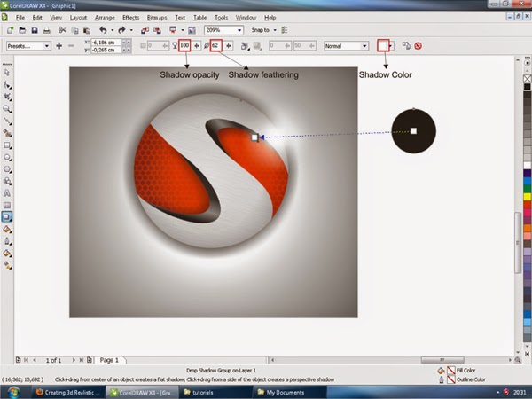Click the horizontal scrollbar thumb
532x399 pixels.
coord(442,360)
